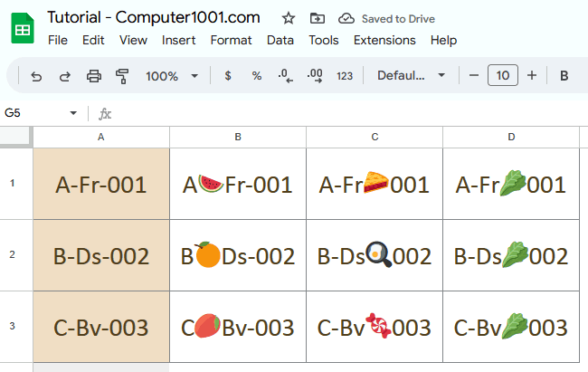Select cell C-Bv-003 in column A
Screen dimensions: 588x372
point(101,327)
